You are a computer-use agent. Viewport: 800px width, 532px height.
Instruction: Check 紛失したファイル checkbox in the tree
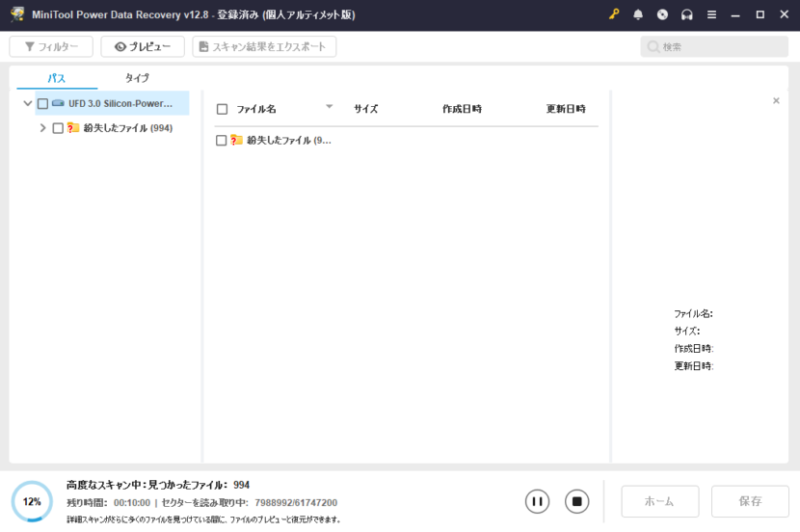click(58, 128)
